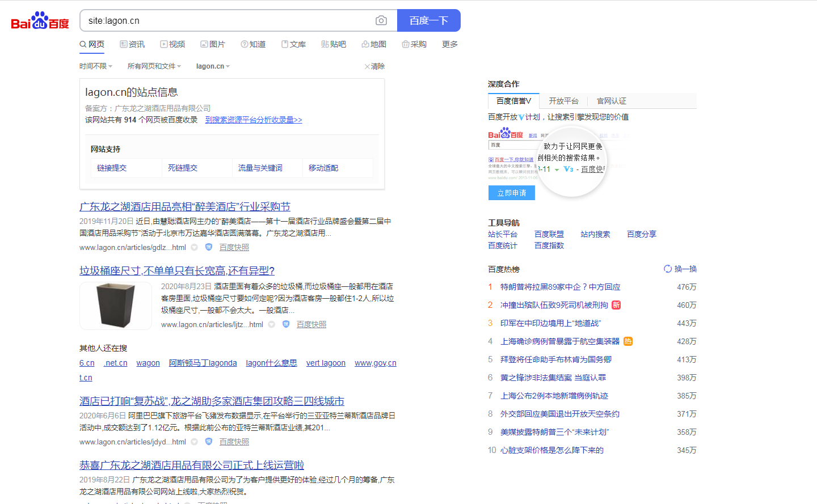This screenshot has height=504, width=817.
Task: Click shield icon beside jdyd result URL
Action: click(x=209, y=442)
